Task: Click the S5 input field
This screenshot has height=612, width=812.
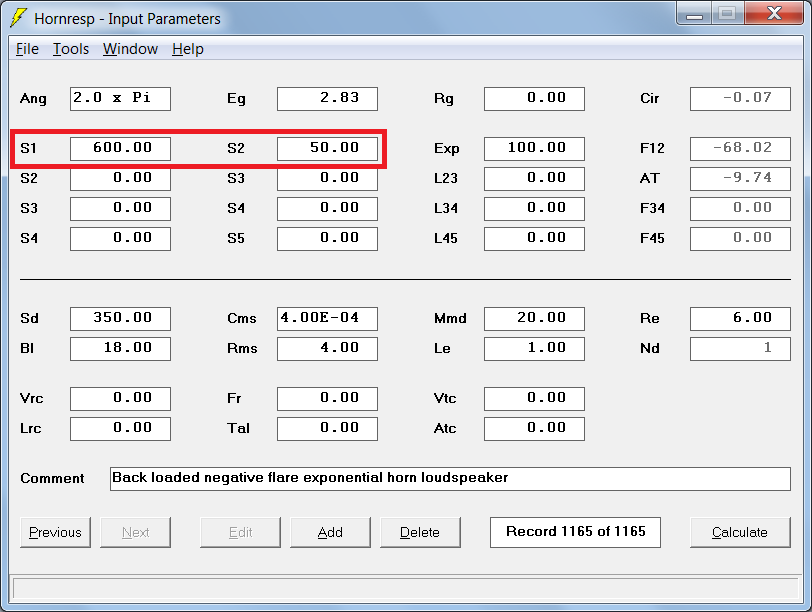Action: [327, 239]
